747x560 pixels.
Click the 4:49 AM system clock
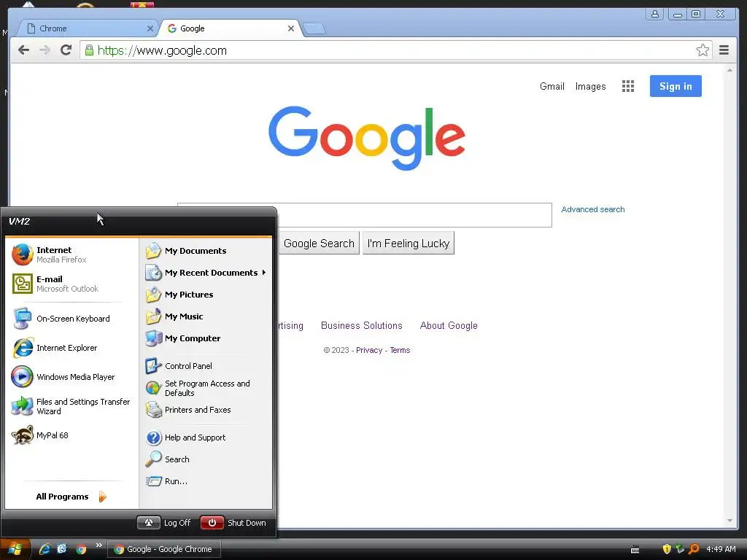[721, 549]
